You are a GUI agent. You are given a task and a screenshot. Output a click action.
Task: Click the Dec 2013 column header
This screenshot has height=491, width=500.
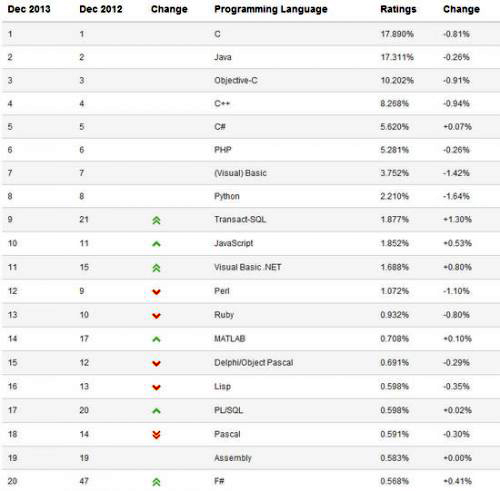pos(29,9)
